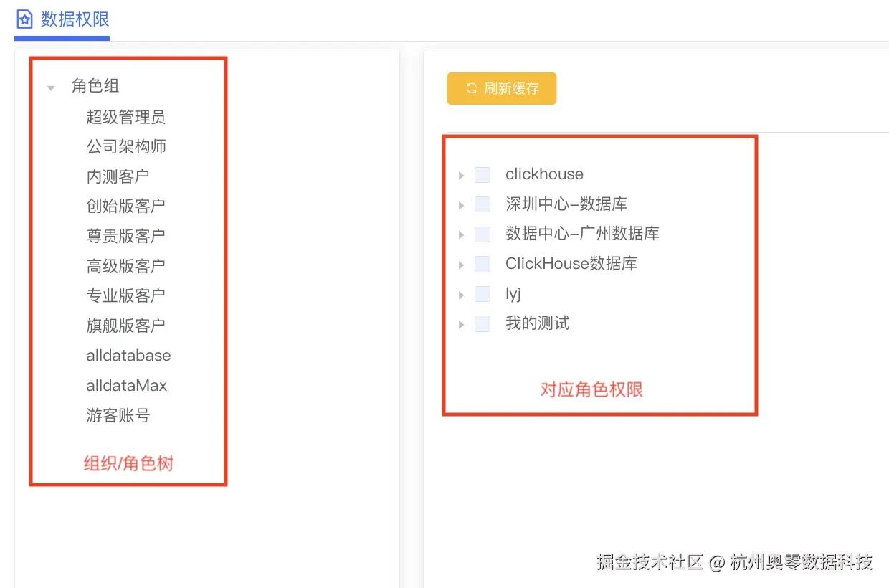This screenshot has height=588, width=889.
Task: Collapse the 角色组 tree node
Action: point(50,87)
